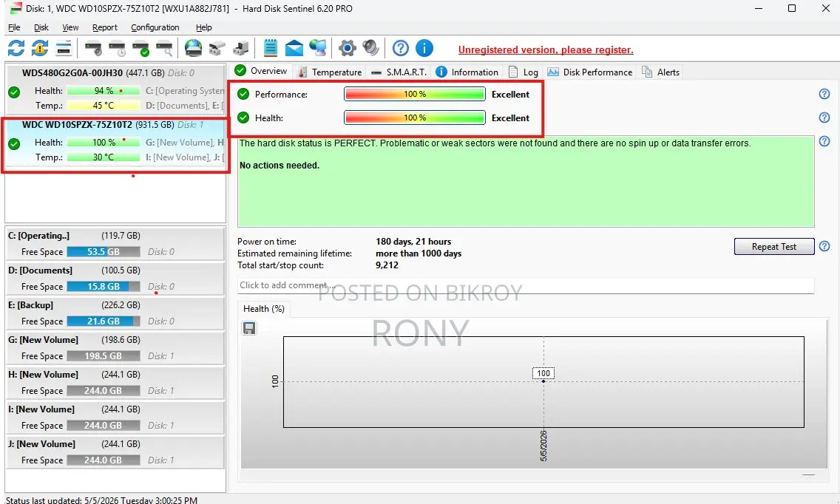Click the drive with speaker test icon
Viewport: 840px width, 504px height.
[94, 48]
